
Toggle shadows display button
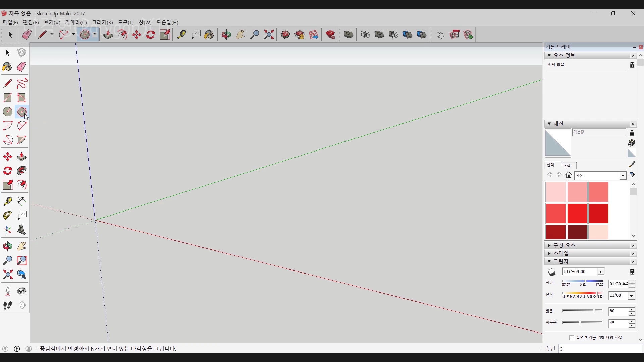pos(552,272)
